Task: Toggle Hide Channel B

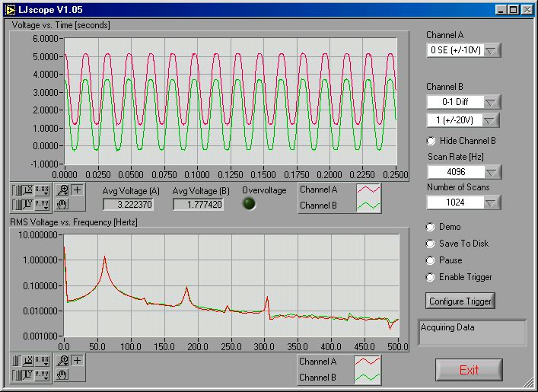Action: [x=431, y=141]
